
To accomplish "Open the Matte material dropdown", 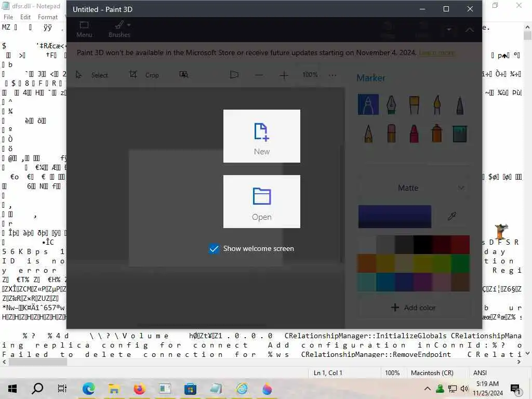I will tap(414, 188).
